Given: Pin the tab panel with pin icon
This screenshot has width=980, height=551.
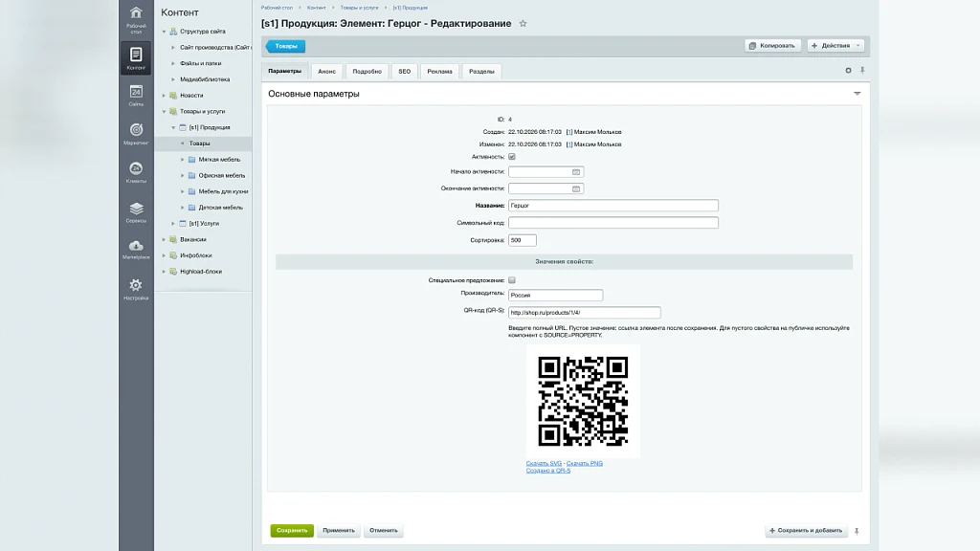Looking at the screenshot, I should [x=862, y=71].
